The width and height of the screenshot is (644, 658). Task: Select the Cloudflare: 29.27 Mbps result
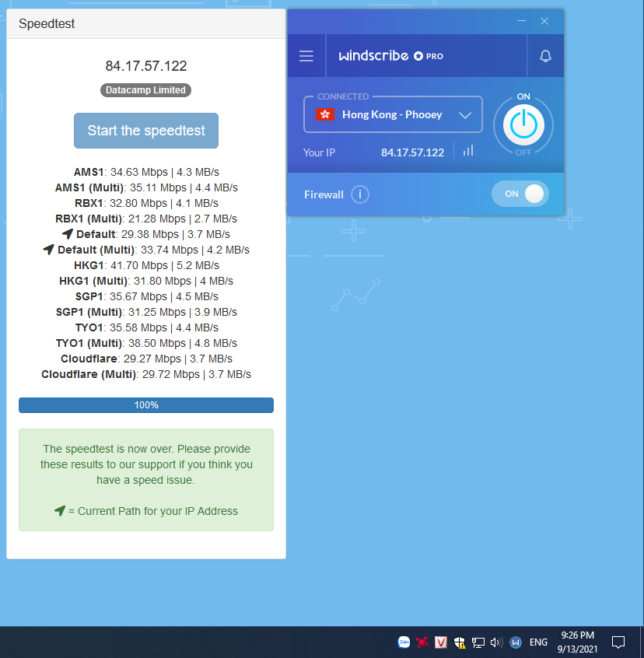click(x=146, y=359)
